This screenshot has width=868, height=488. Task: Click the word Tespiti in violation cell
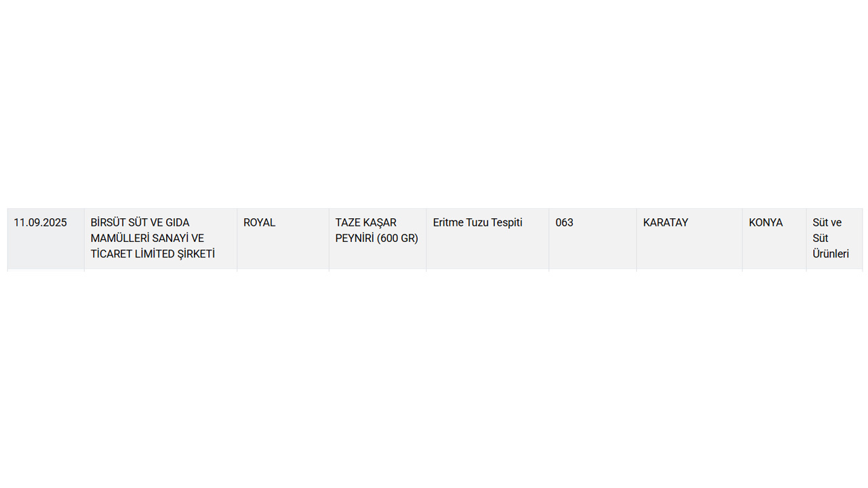click(507, 222)
